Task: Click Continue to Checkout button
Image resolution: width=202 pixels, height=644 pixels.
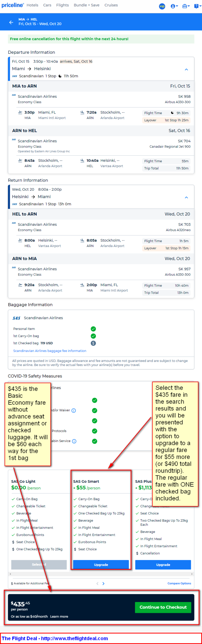Action: 163,607
